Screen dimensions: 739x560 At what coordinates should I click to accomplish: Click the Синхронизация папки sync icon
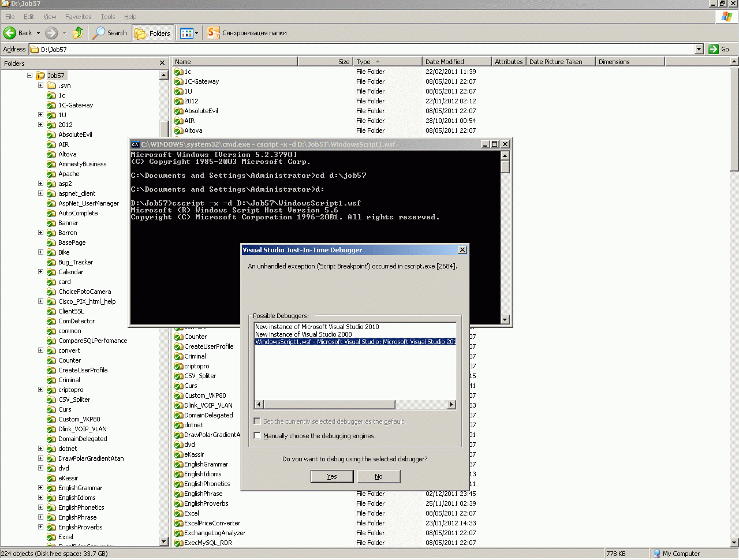tap(214, 33)
